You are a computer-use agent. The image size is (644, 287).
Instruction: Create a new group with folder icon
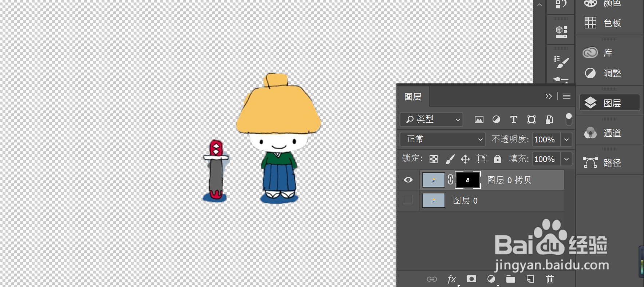click(511, 279)
